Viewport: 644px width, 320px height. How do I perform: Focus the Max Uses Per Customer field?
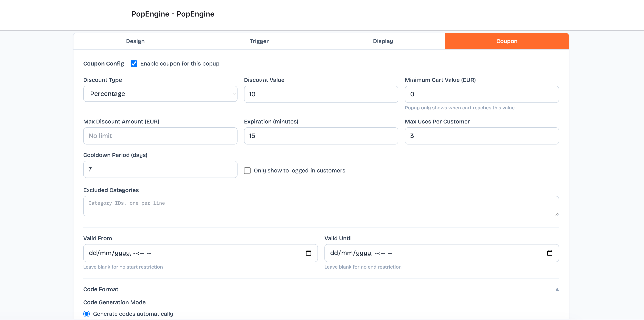[482, 136]
